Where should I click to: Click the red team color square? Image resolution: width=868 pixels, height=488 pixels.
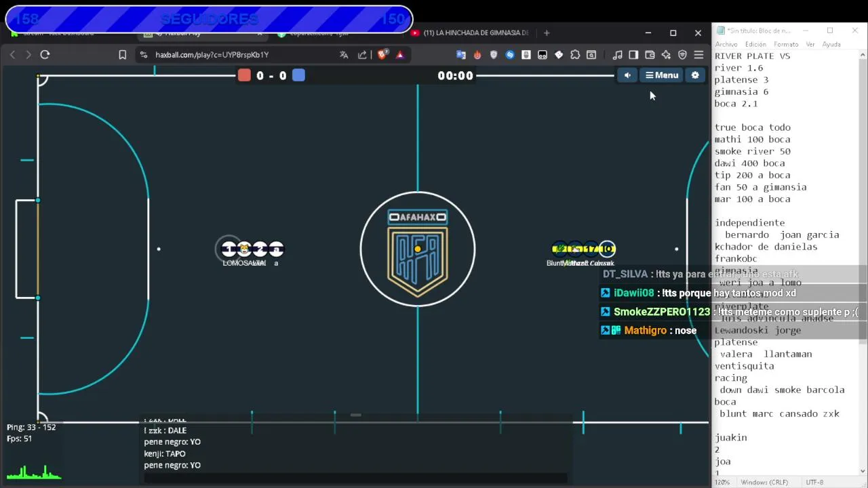pos(244,75)
